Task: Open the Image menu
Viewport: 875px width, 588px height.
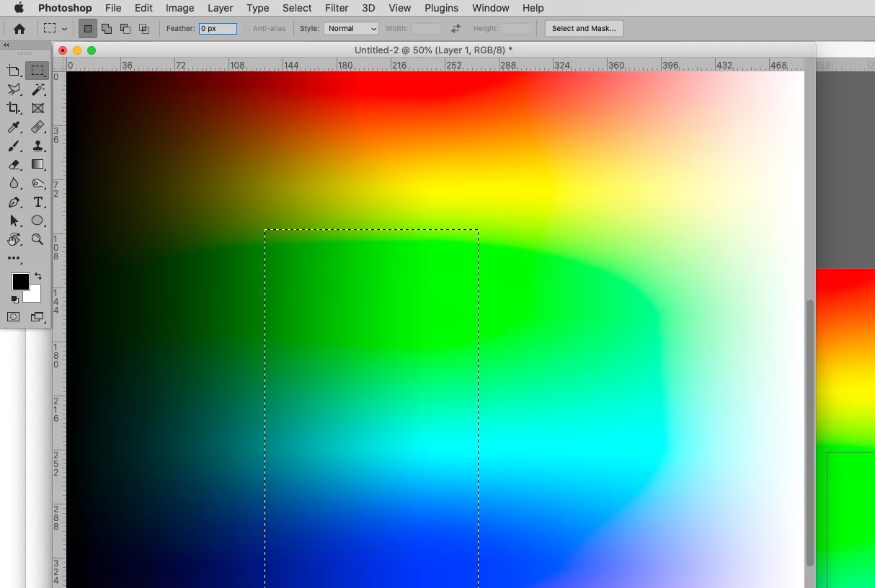Action: point(179,8)
